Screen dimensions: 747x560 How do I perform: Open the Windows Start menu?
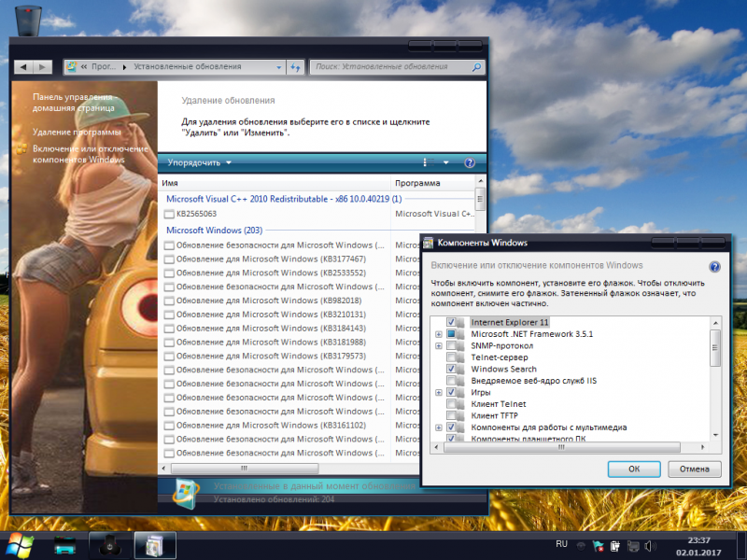[18, 546]
